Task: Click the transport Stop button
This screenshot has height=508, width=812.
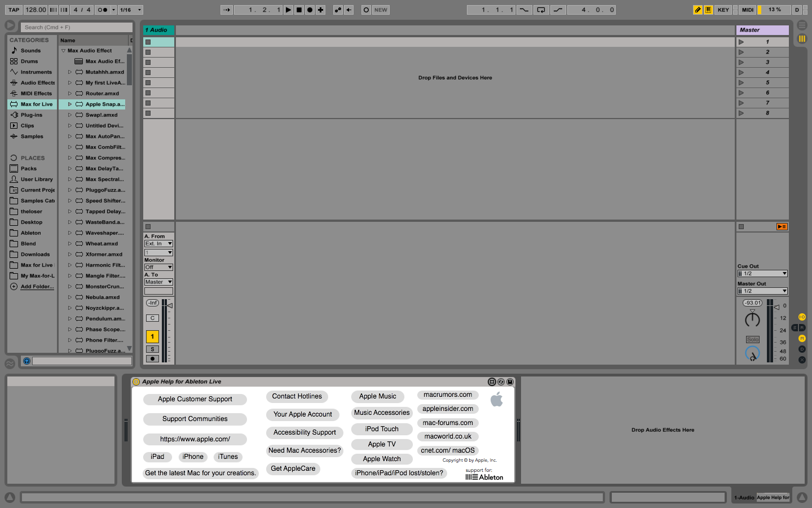Action: (x=299, y=10)
